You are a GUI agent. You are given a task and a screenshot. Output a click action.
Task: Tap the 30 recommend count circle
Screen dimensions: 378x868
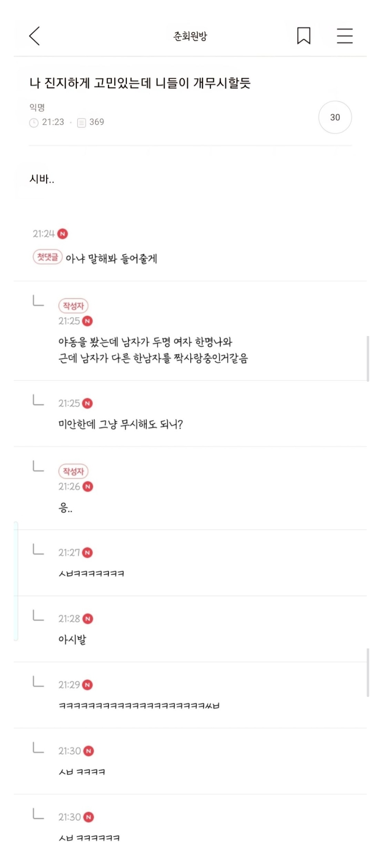[335, 118]
